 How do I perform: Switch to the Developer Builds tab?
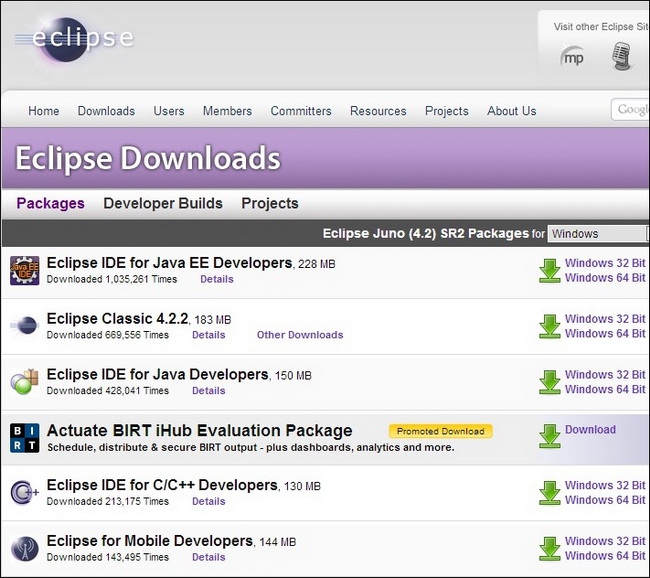click(x=163, y=203)
